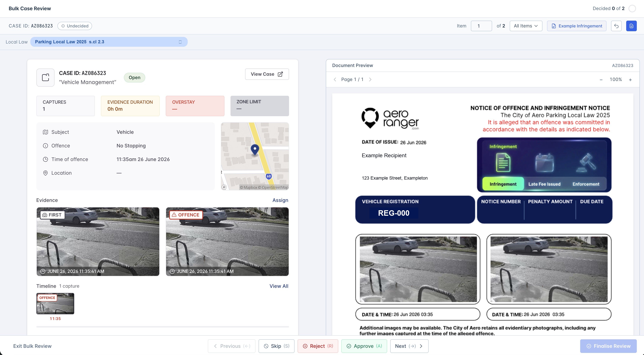Open View Case in new window
Image resolution: width=644 pixels, height=355 pixels.
[x=267, y=74]
